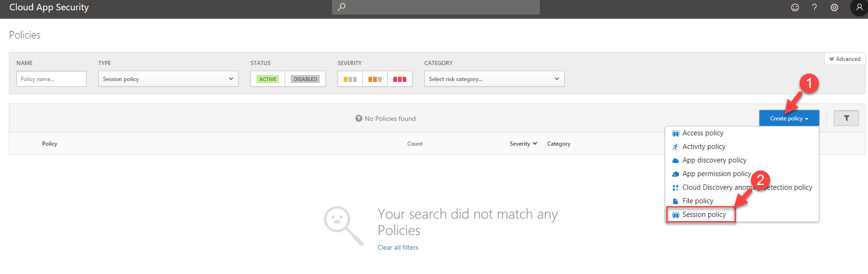The height and width of the screenshot is (274, 868).
Task: Click the Activity policy running-man icon
Action: 676,147
